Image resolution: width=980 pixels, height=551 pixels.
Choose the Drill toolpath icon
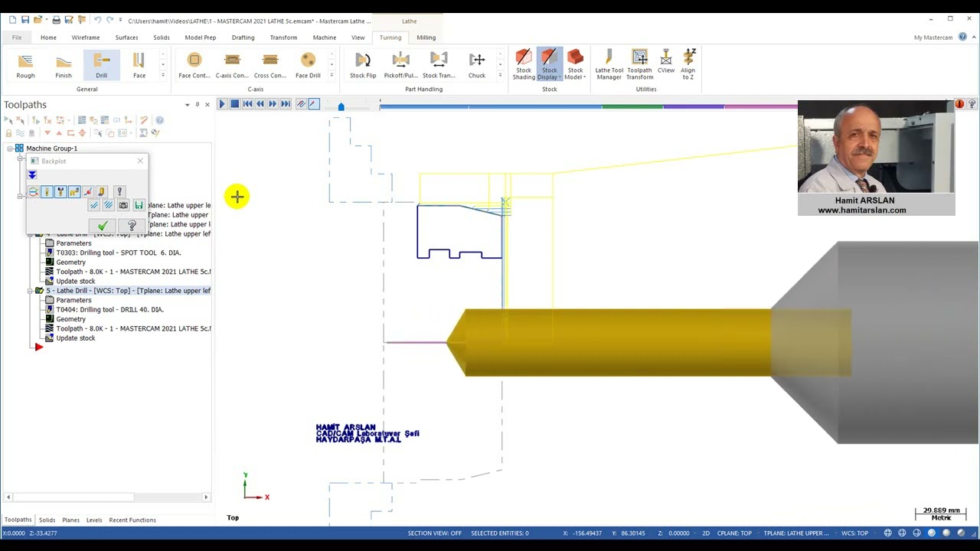coord(101,66)
